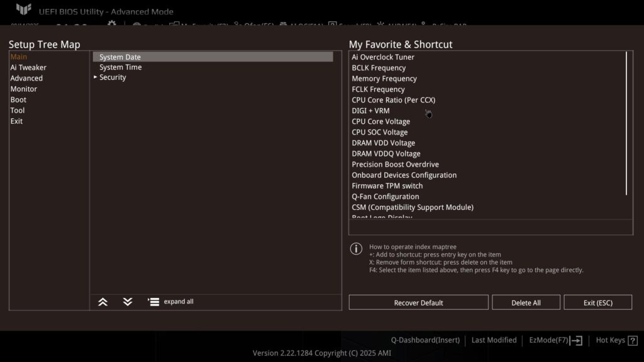Expand the Security tree node
This screenshot has width=644, height=362.
[x=96, y=77]
